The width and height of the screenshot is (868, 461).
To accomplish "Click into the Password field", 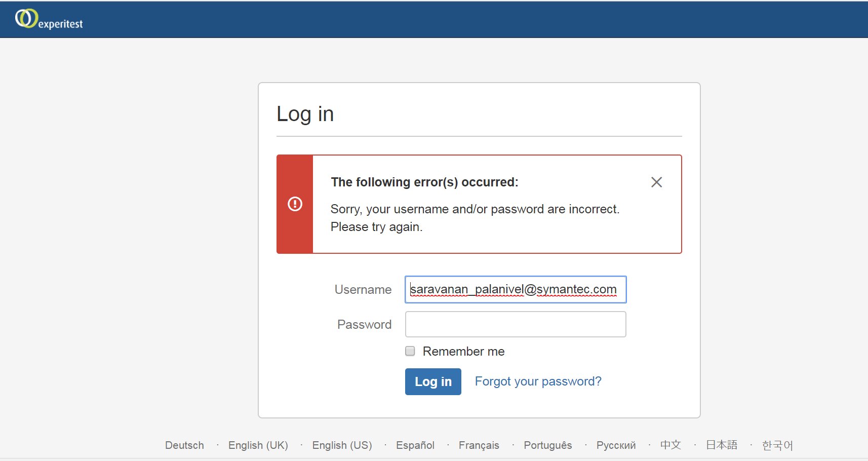I will pos(516,324).
